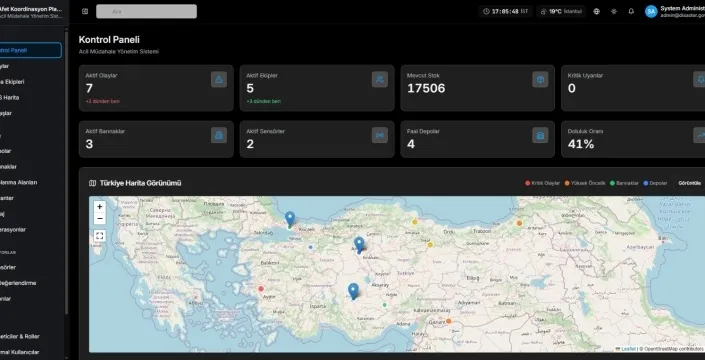Click the Doluluk Oranı value 41%
Viewport: 705px width, 360px height.
point(581,144)
